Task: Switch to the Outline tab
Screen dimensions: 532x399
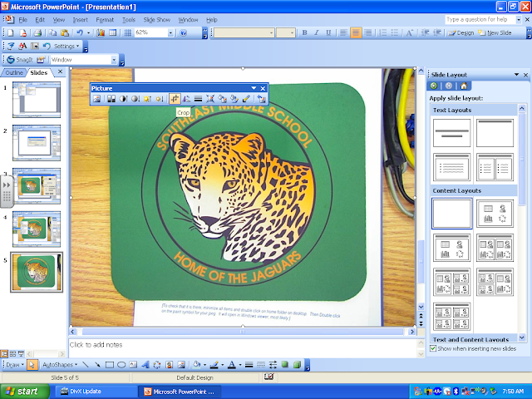Action: click(14, 72)
